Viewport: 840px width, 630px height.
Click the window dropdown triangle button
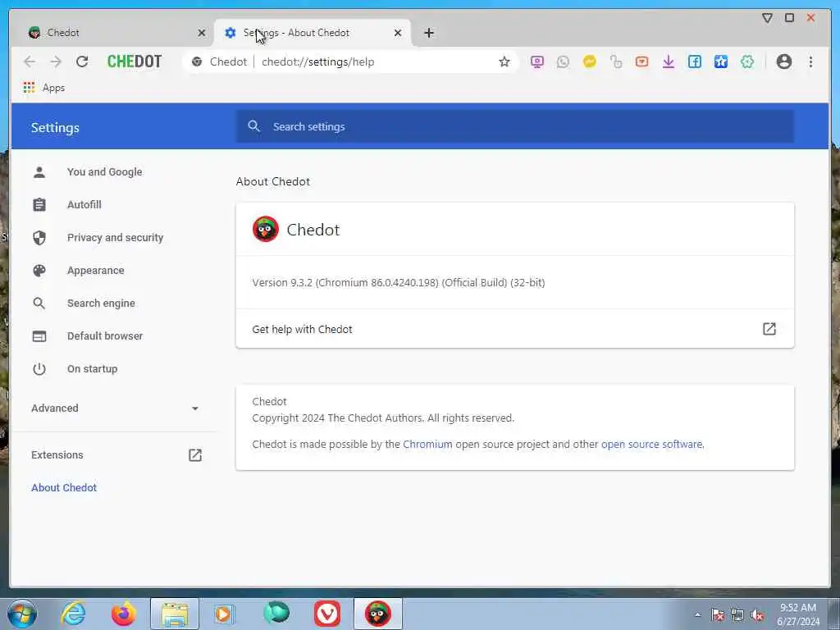pos(767,18)
